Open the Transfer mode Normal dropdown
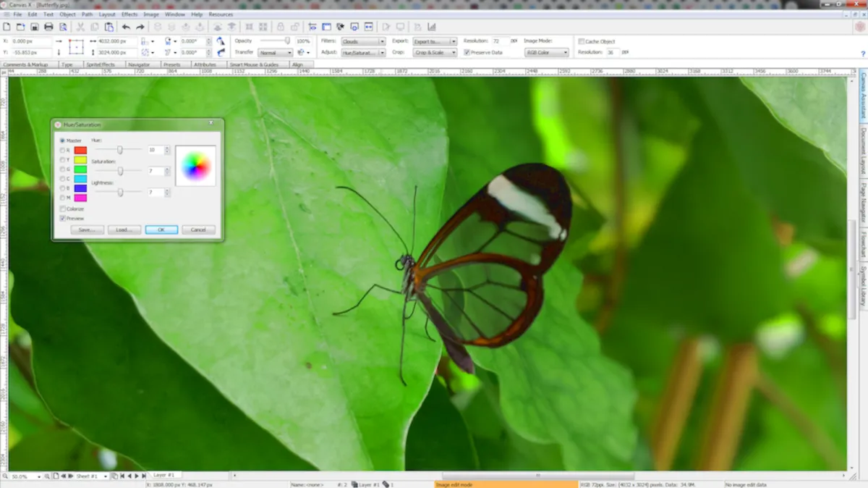The height and width of the screenshot is (488, 868). [x=275, y=53]
